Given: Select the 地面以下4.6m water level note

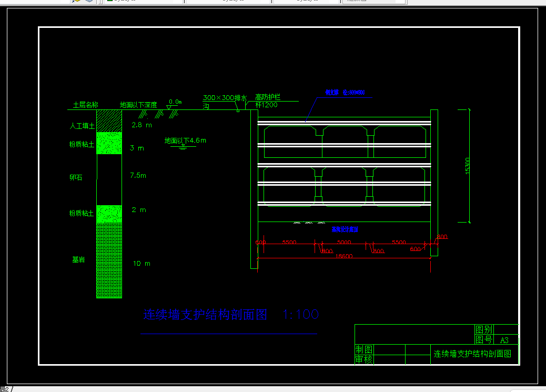Looking at the screenshot, I should [x=185, y=140].
